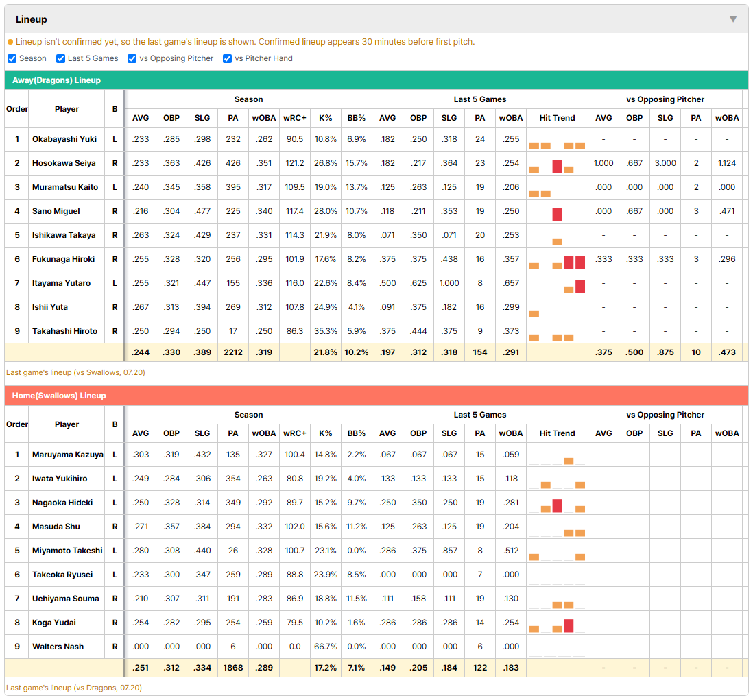The image size is (753, 700).
Task: Sort Dragons table by wRC+ column
Action: (294, 118)
